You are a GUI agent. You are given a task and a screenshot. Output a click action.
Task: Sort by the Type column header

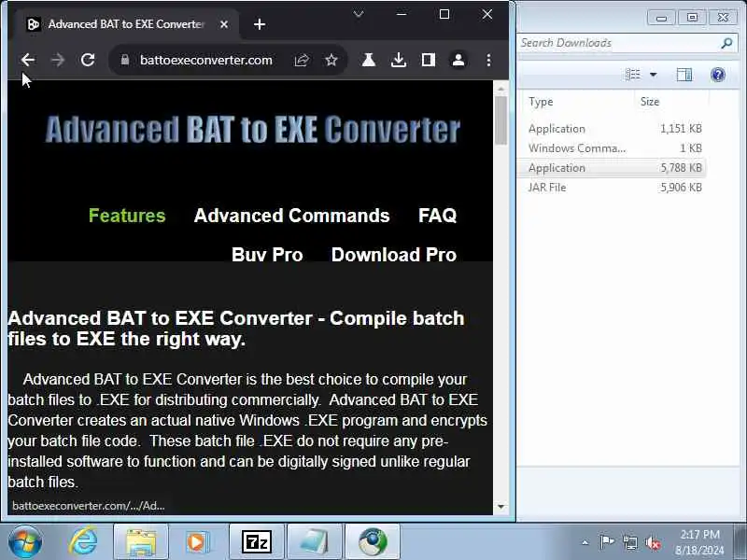(x=541, y=102)
